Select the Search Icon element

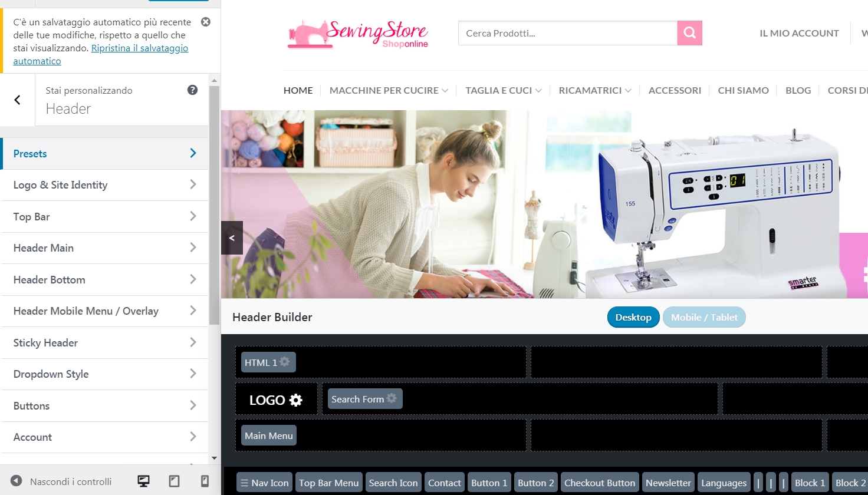point(393,483)
